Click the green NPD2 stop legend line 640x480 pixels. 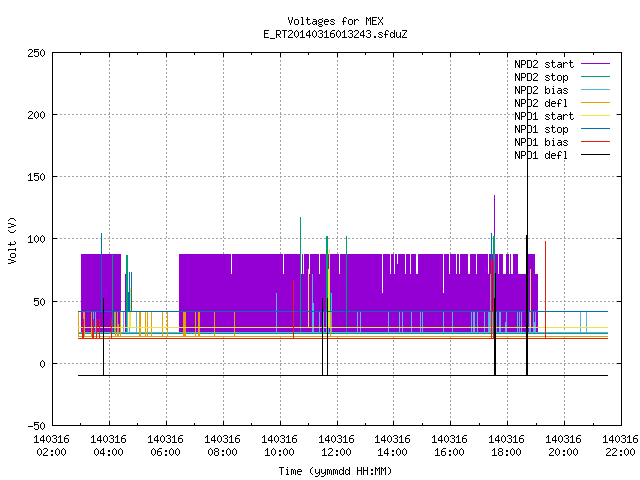click(595, 77)
